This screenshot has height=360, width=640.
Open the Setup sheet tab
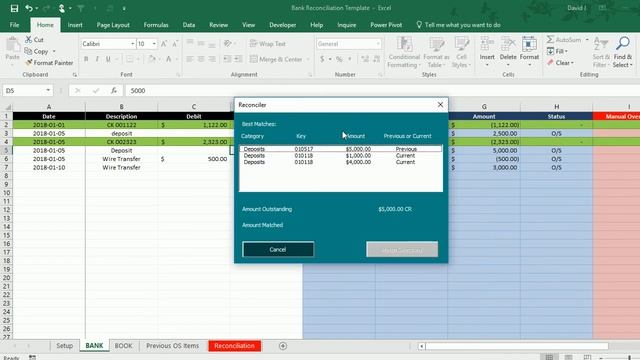64,346
